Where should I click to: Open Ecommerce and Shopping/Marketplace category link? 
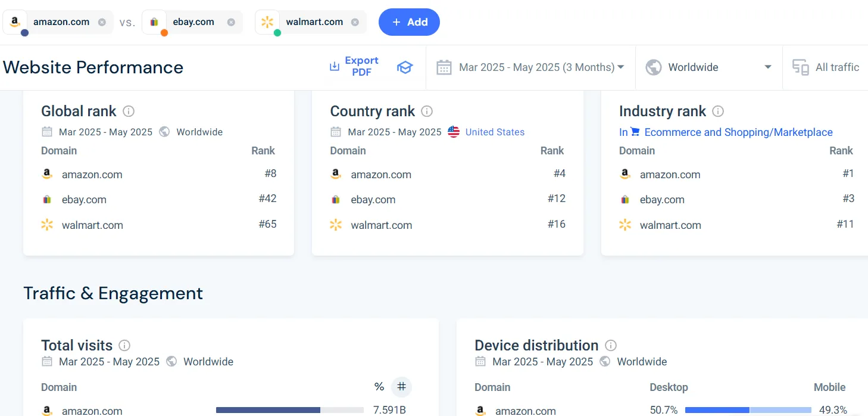tap(738, 132)
